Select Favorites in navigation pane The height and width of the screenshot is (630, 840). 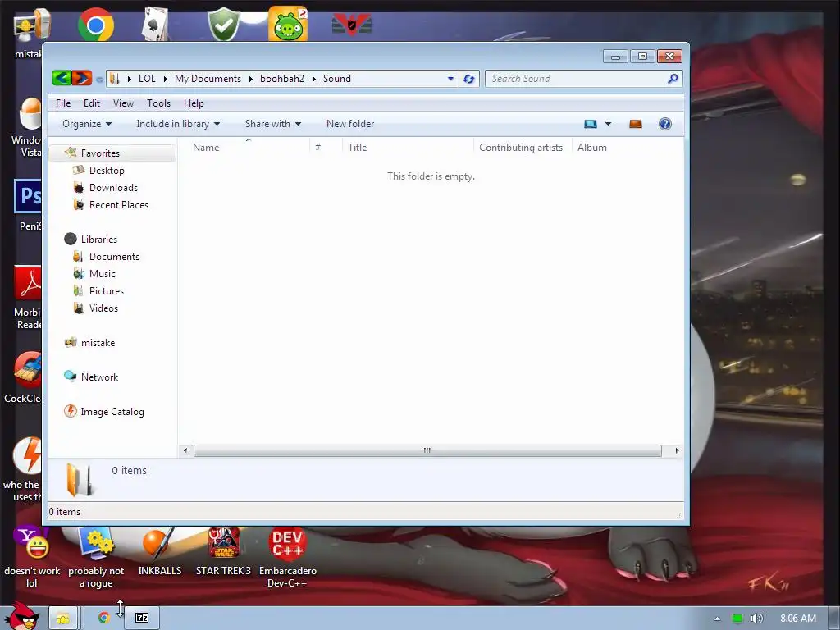pyautogui.click(x=100, y=153)
